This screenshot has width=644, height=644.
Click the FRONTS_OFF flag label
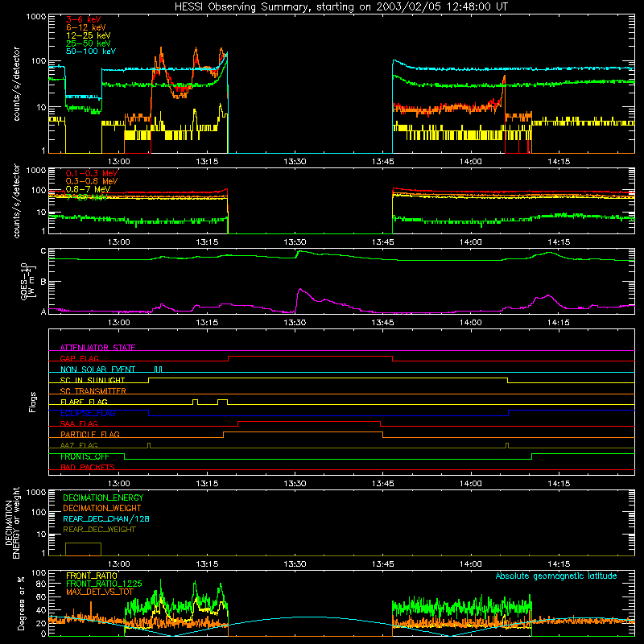point(85,456)
